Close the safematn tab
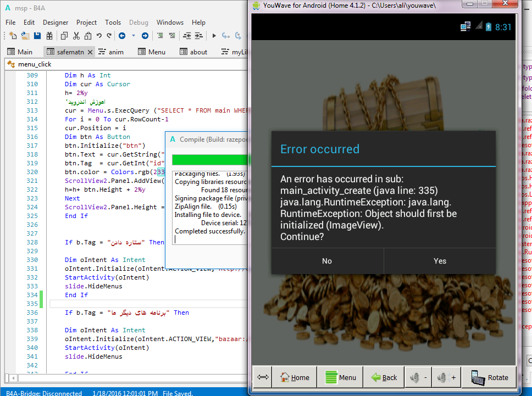The height and width of the screenshot is (396, 532). (90, 52)
